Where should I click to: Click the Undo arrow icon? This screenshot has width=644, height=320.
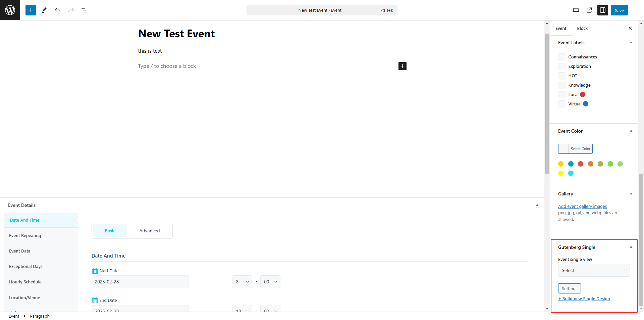(x=57, y=10)
